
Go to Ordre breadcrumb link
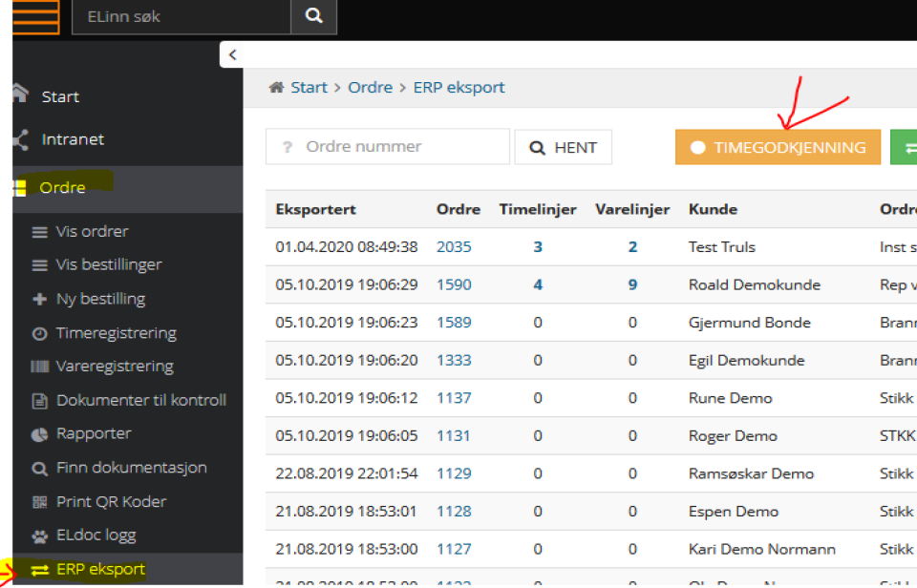click(x=371, y=88)
